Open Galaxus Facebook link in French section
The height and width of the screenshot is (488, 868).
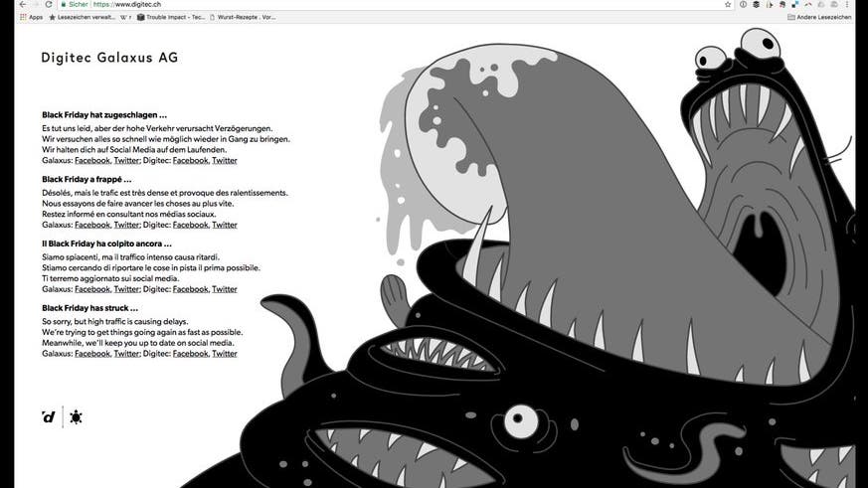92,225
